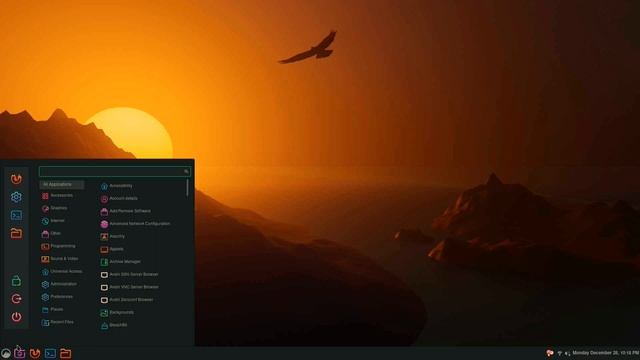Click the Log Out icon in menu sidebar
The height and width of the screenshot is (360, 640).
tap(16, 299)
